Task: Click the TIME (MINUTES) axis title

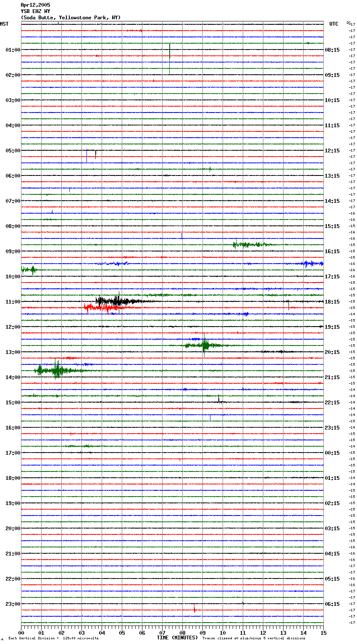Action: click(177, 638)
